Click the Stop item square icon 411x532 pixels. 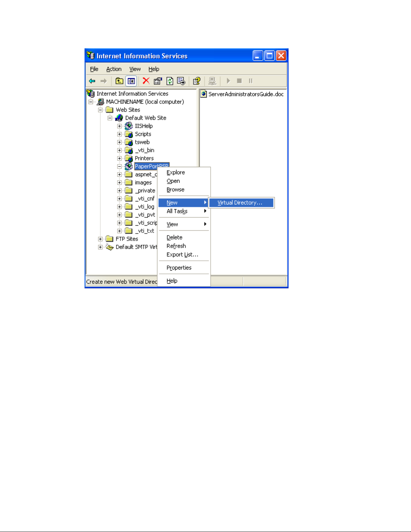pos(239,81)
